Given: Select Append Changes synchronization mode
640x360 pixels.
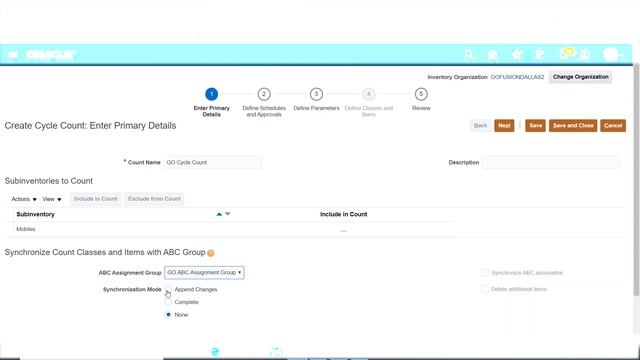Looking at the screenshot, I should pos(168,289).
